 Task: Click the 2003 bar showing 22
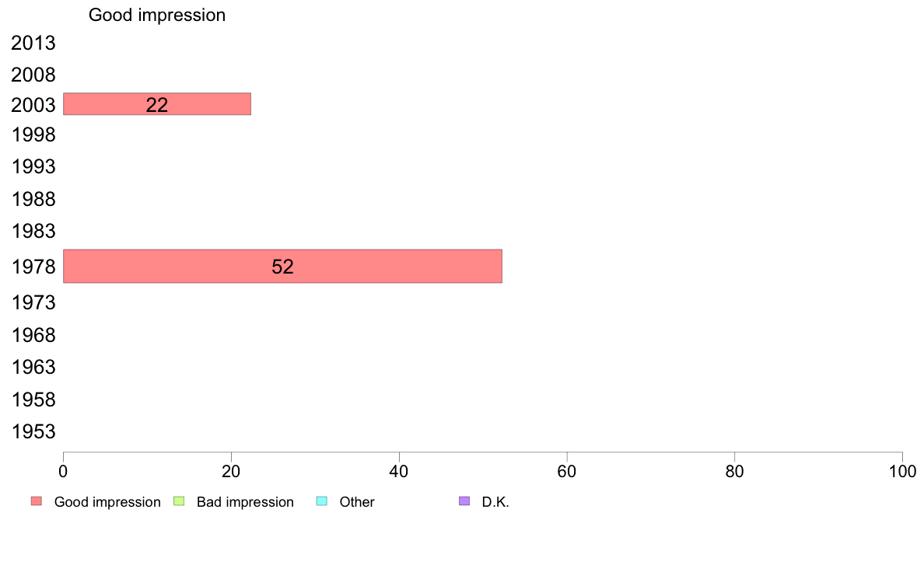pyautogui.click(x=157, y=103)
